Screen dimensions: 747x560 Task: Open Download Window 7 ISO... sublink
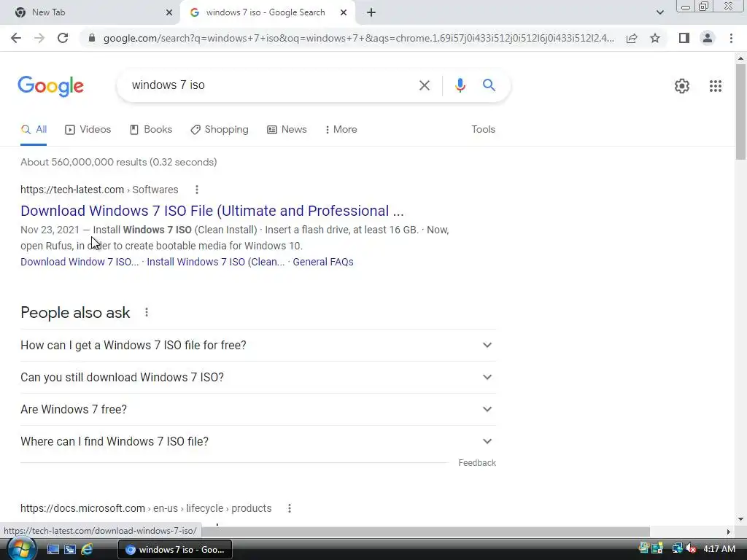click(80, 262)
